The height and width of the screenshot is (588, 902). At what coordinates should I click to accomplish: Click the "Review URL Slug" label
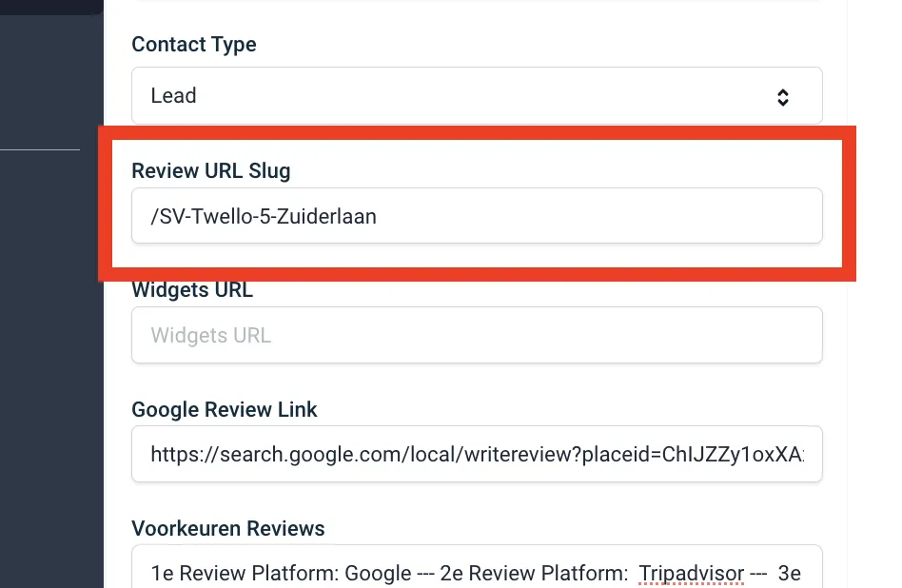(211, 171)
